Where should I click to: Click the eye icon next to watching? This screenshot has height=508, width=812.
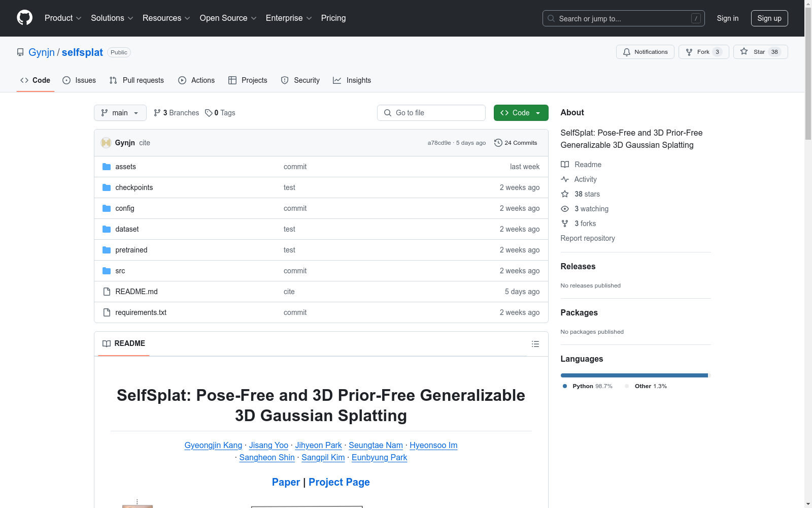click(x=565, y=209)
